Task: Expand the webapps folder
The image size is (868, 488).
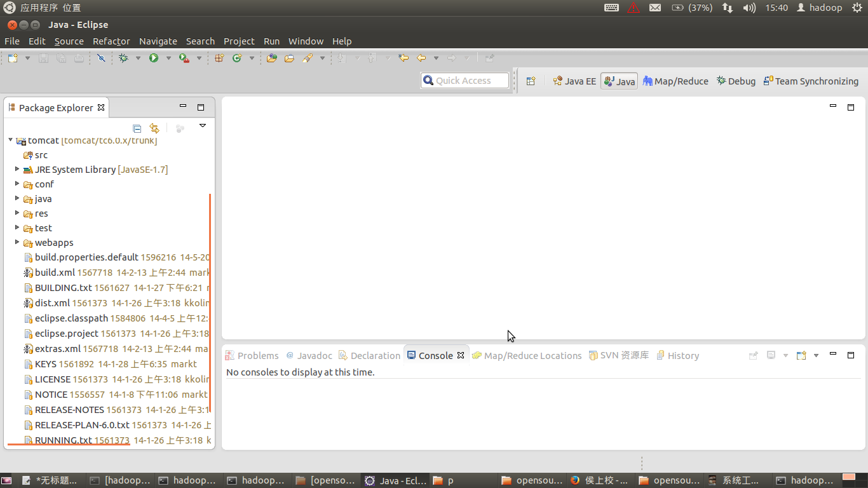Action: [17, 242]
